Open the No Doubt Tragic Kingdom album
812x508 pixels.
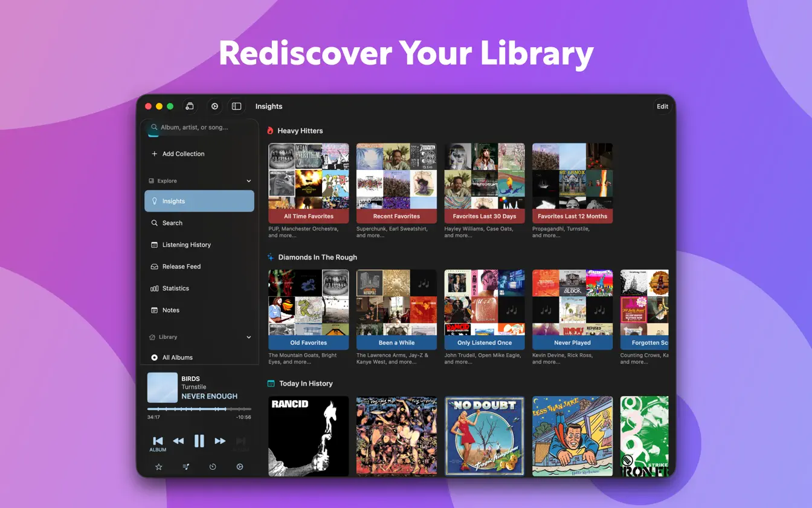[x=485, y=436]
